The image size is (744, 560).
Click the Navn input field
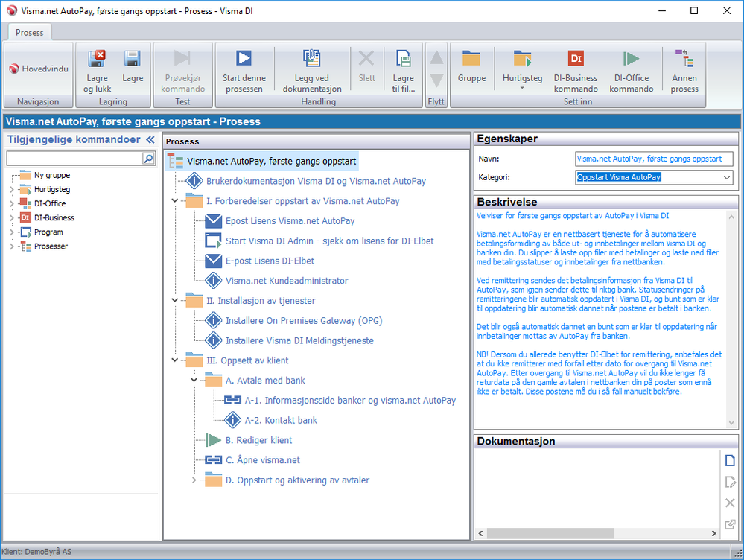coord(654,159)
